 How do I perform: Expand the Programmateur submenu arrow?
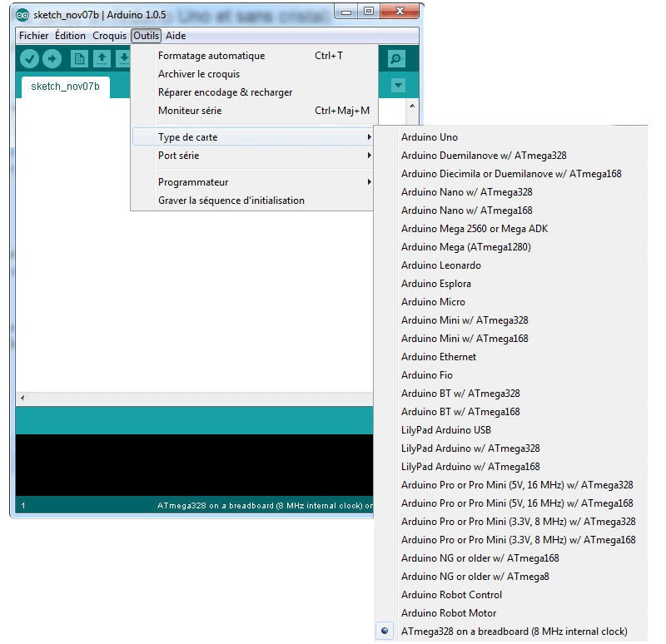coord(369,182)
